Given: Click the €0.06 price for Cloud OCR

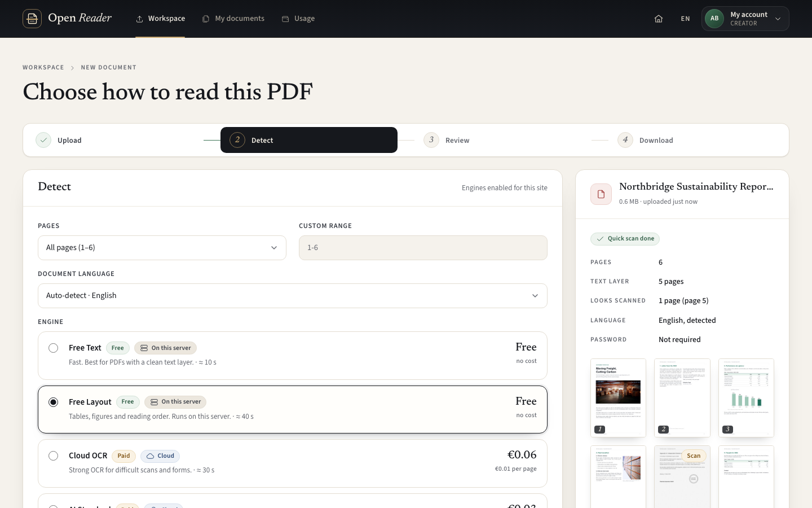Looking at the screenshot, I should 522,455.
